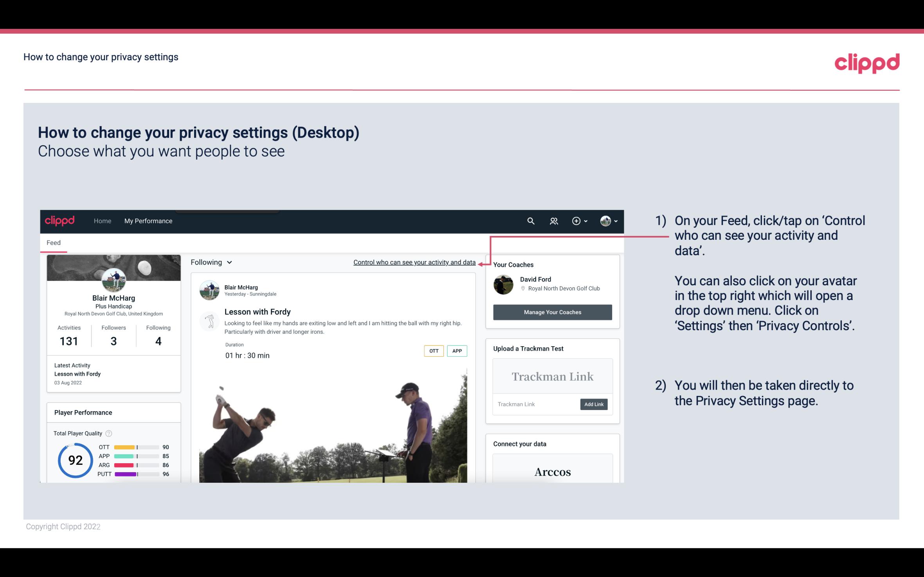Click 'Control who can see your activity and data' link
The height and width of the screenshot is (577, 924).
pos(414,262)
